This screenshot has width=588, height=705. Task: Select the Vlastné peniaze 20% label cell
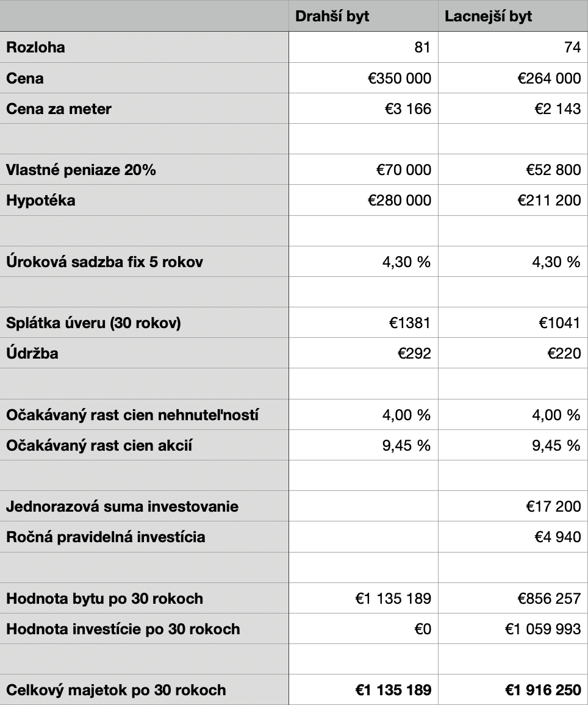click(145, 170)
